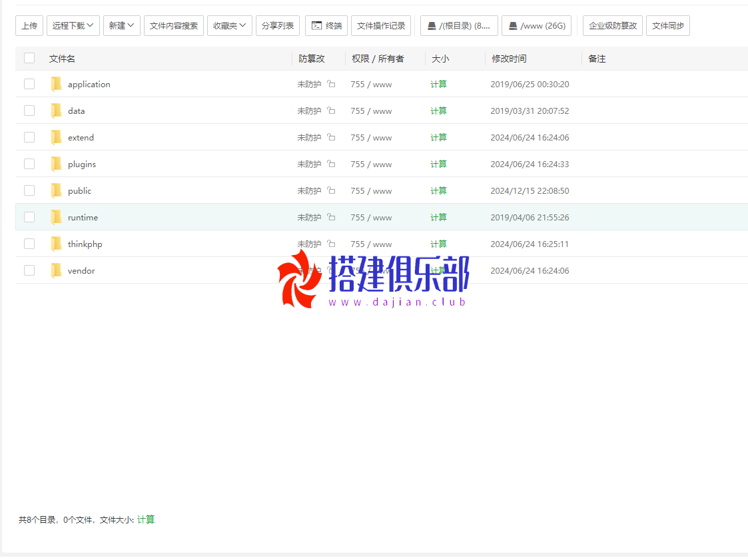This screenshot has height=560, width=748.
Task: Expand the 新建 dropdown
Action: coord(122,26)
